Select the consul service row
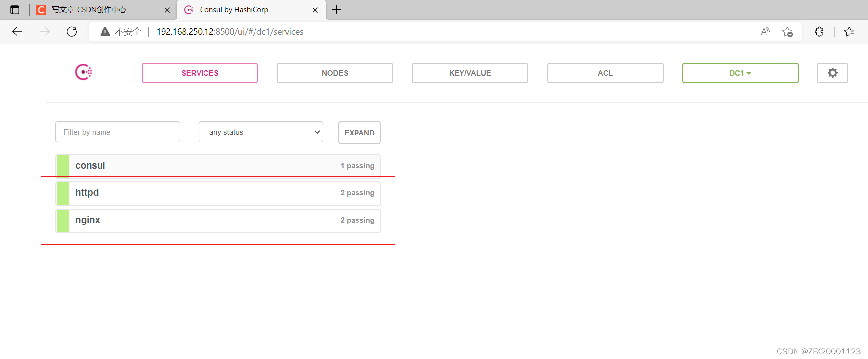 218,166
